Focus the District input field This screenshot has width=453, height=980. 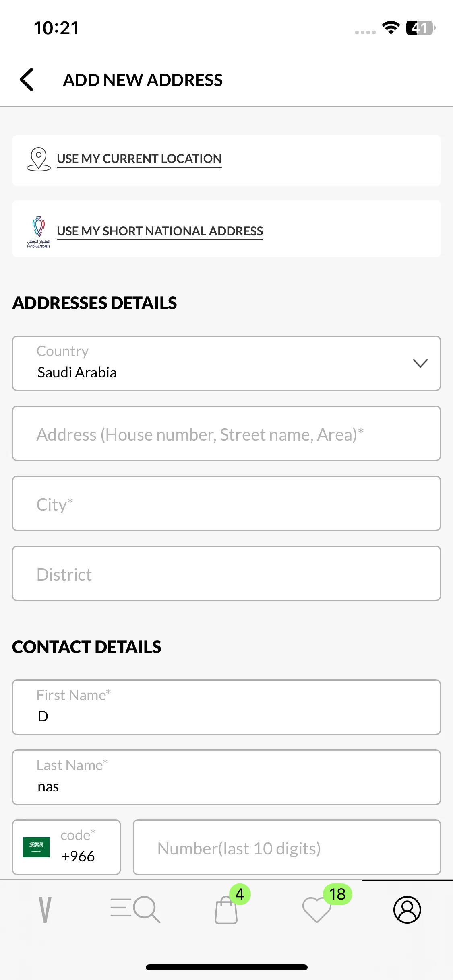pyautogui.click(x=226, y=573)
